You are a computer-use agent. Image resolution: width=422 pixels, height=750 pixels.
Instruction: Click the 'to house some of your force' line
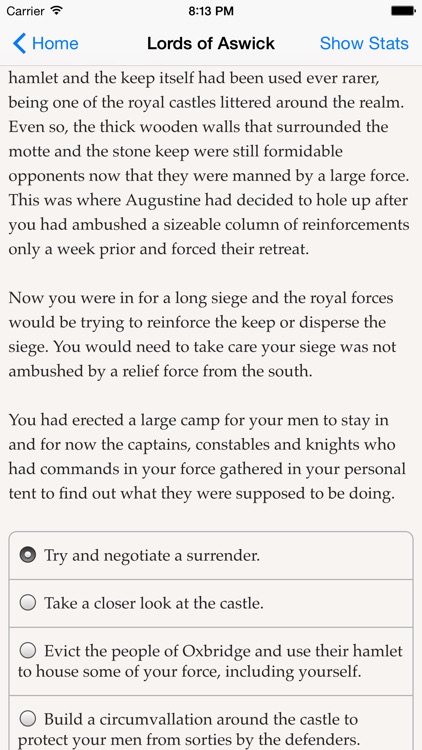tap(189, 672)
